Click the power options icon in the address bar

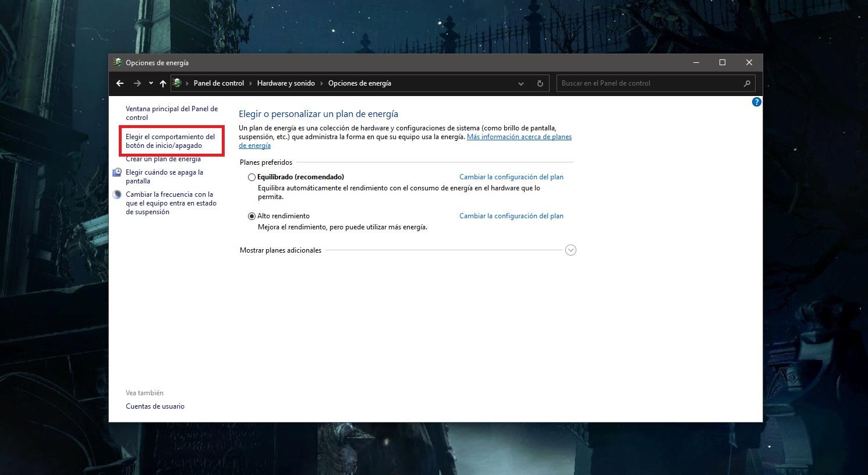pos(178,83)
